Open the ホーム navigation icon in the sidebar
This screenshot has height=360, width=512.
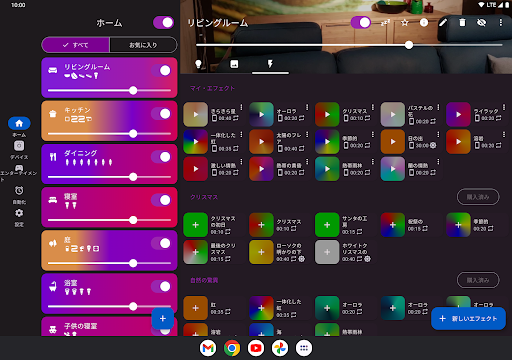19,123
